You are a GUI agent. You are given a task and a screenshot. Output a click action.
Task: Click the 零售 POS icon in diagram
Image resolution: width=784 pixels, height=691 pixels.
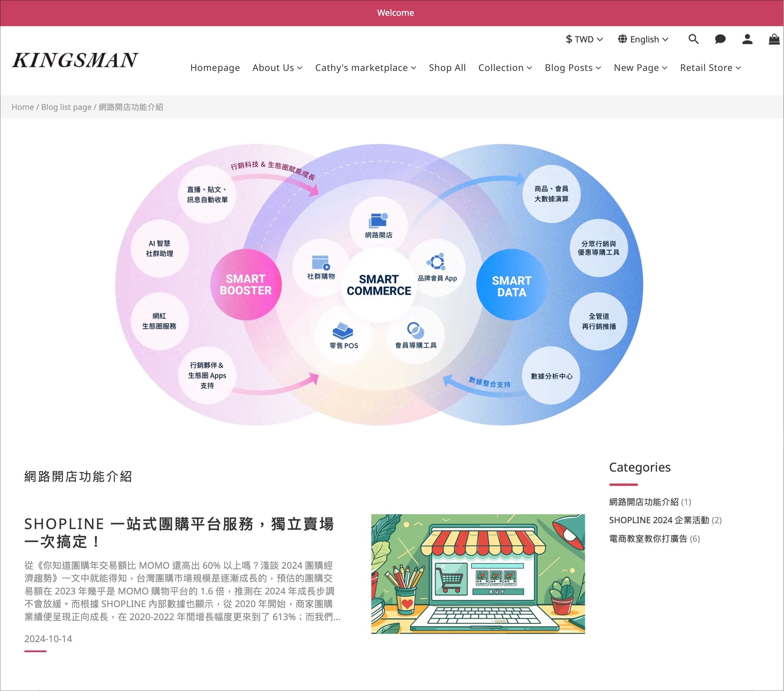(x=342, y=331)
